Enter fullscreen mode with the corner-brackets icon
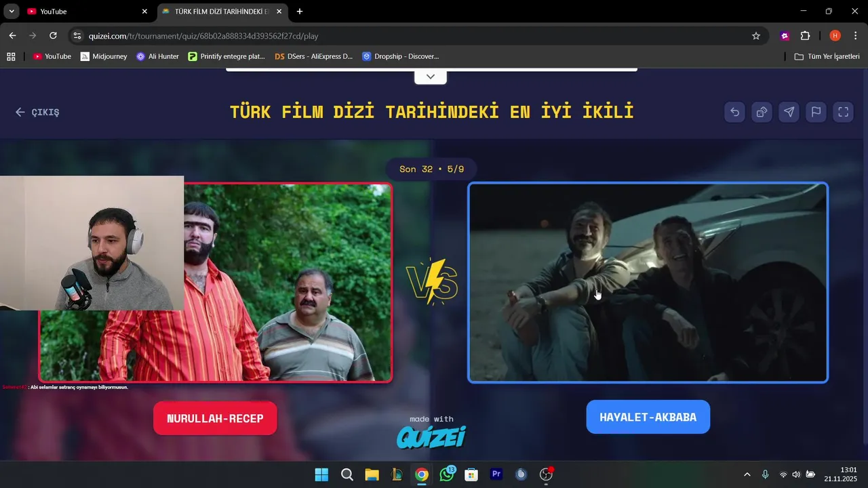This screenshot has height=488, width=868. [843, 113]
